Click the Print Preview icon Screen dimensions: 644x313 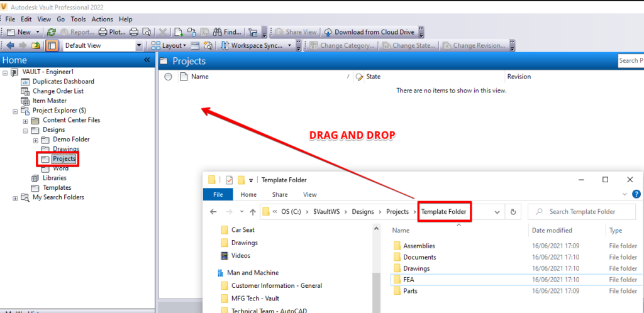pyautogui.click(x=146, y=32)
